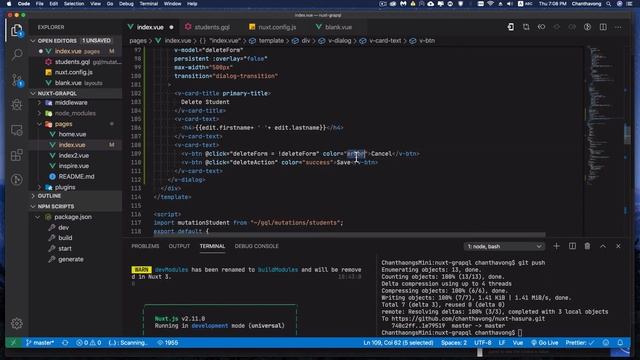
Task: Click Split Editor Right icon
Action: point(603,27)
